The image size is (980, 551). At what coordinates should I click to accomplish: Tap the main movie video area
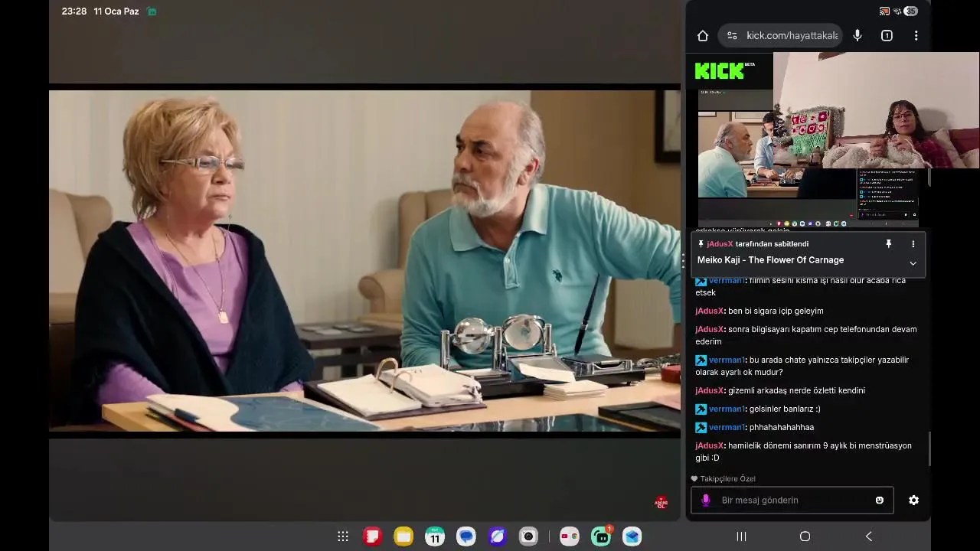point(364,261)
